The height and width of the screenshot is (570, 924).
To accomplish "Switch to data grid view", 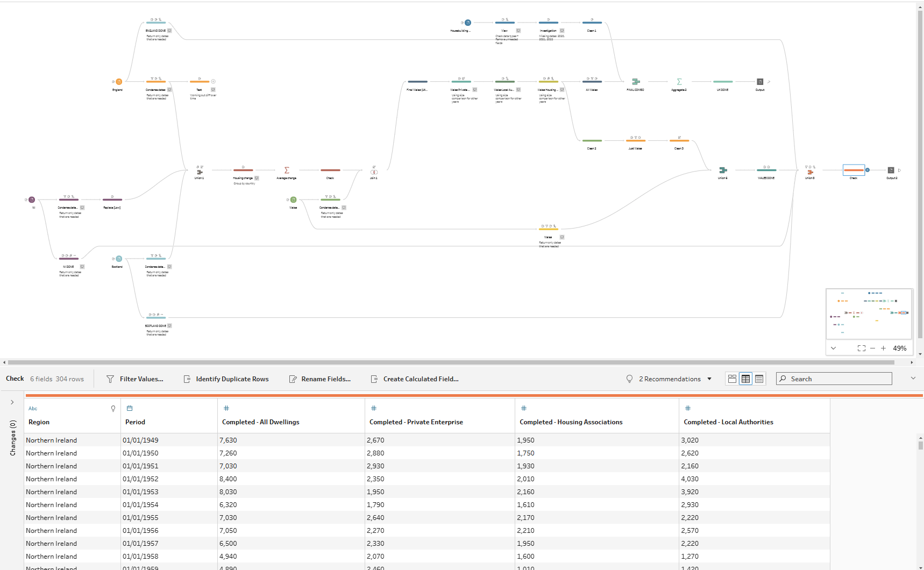I will click(x=745, y=379).
